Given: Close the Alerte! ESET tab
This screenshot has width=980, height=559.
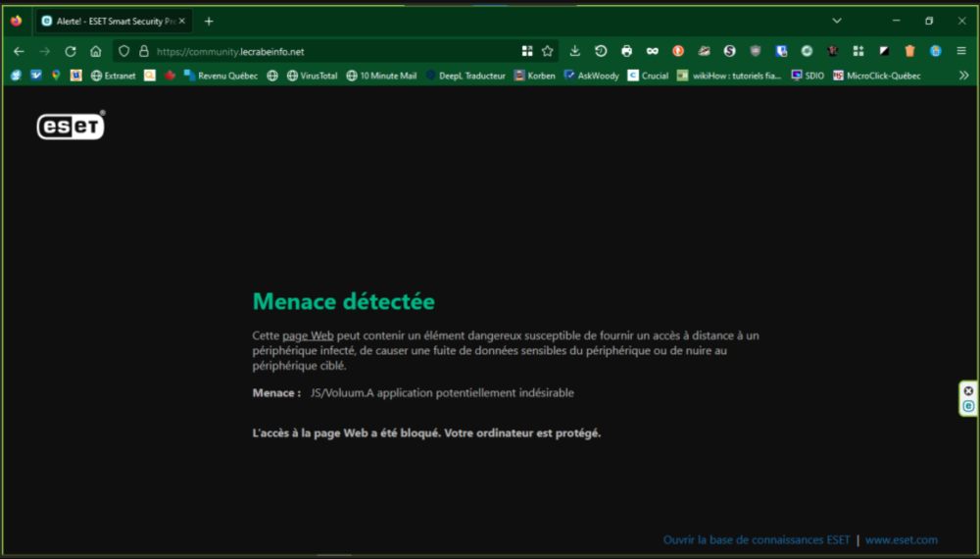Looking at the screenshot, I should point(182,22).
